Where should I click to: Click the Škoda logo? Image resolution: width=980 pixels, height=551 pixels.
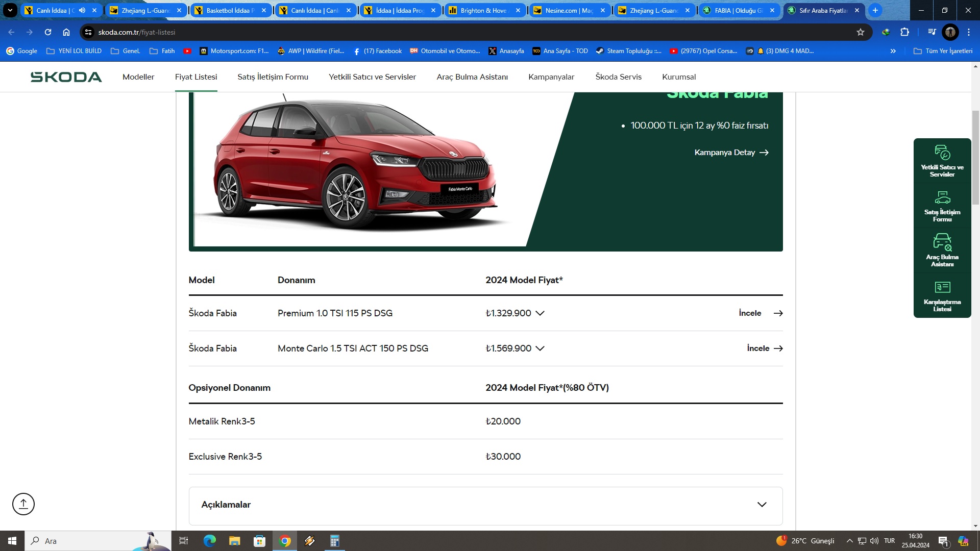tap(66, 77)
